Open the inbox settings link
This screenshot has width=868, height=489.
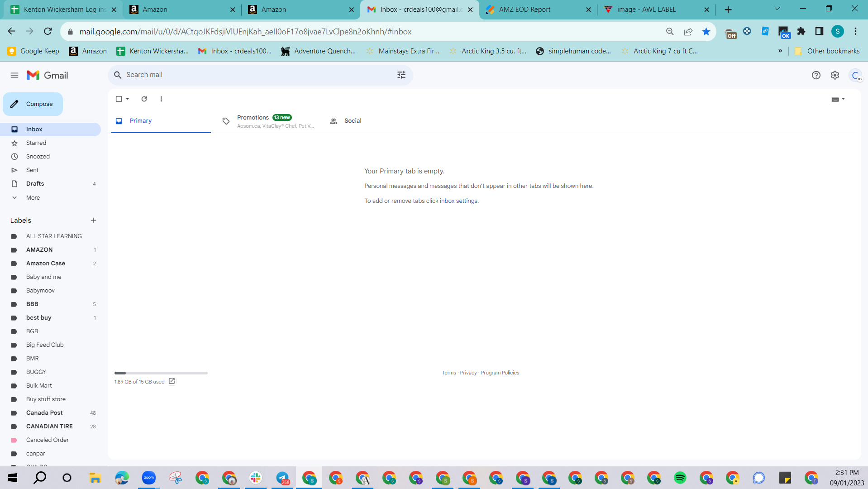458,201
